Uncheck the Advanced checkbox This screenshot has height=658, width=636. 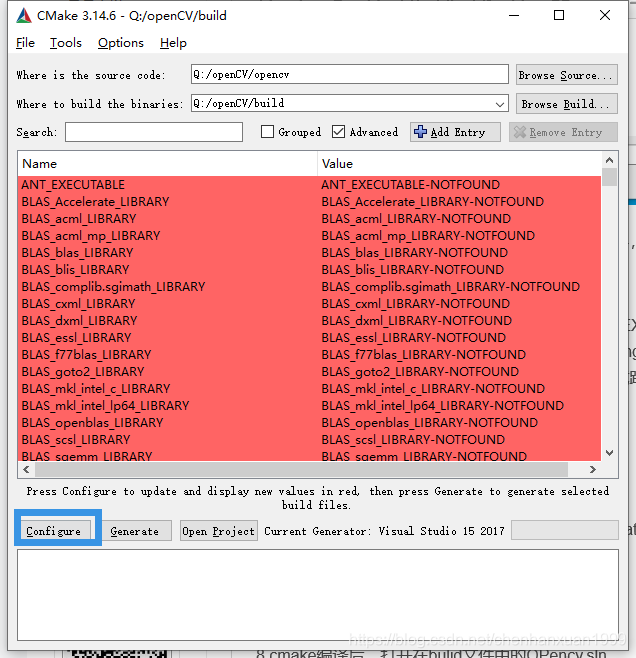[x=338, y=132]
